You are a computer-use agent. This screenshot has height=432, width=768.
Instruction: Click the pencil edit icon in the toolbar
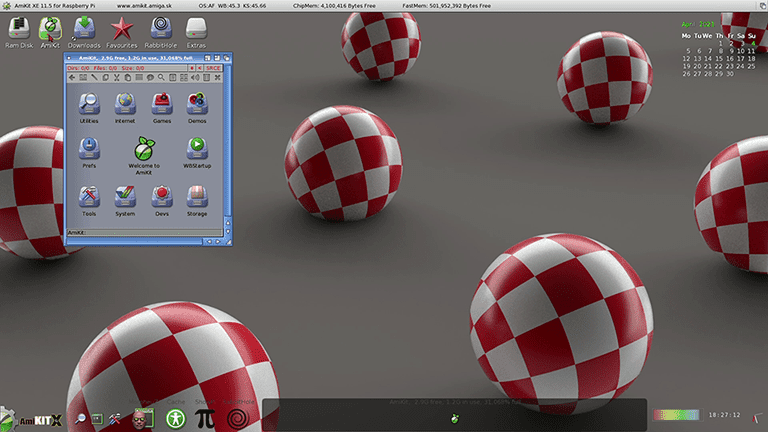pos(94,77)
